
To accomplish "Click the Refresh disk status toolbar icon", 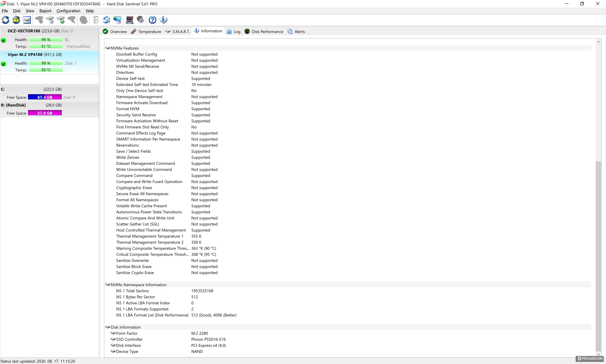I will click(x=5, y=20).
